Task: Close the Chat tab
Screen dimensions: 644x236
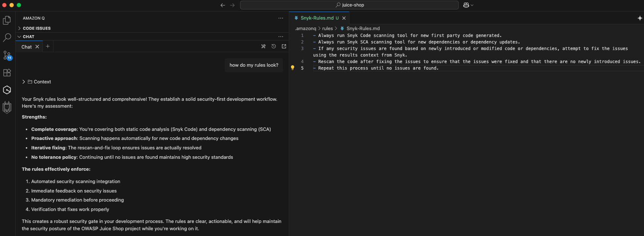Action: 37,47
